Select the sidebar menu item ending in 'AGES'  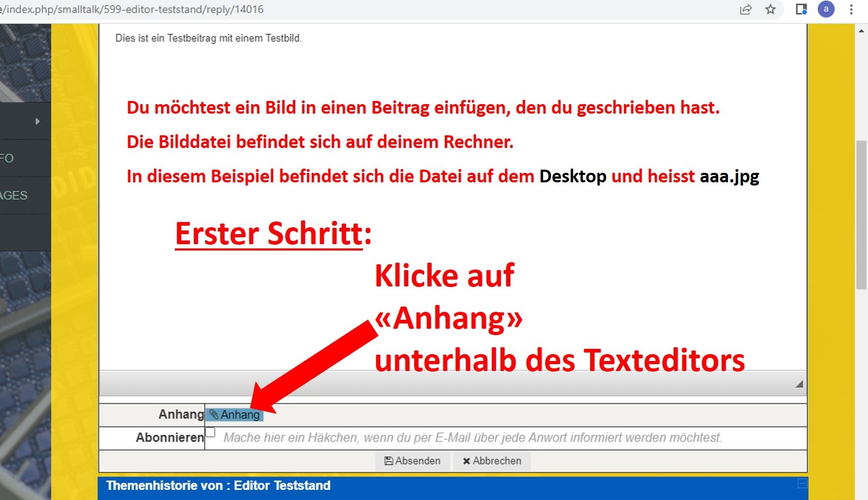coord(14,196)
